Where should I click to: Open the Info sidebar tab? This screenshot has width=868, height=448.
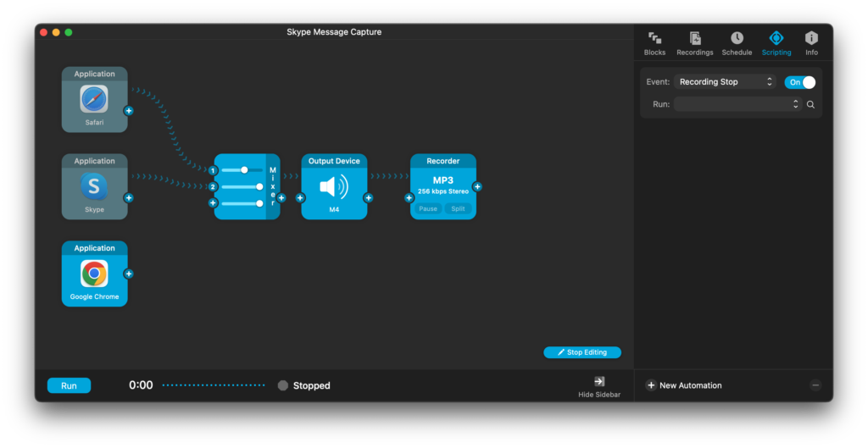(811, 44)
